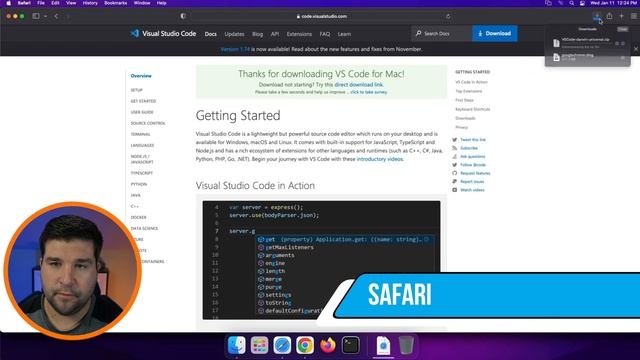The width and height of the screenshot is (640, 360).
Task: Open Safari from the Dock
Action: pyautogui.click(x=282, y=345)
